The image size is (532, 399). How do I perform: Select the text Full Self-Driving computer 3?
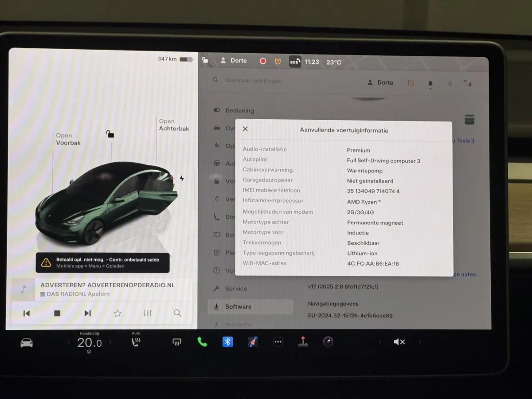[383, 161]
